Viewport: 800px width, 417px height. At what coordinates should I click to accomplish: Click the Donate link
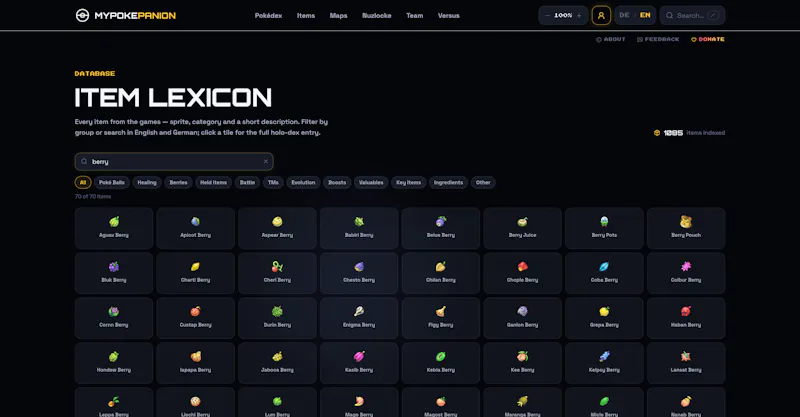tap(708, 39)
